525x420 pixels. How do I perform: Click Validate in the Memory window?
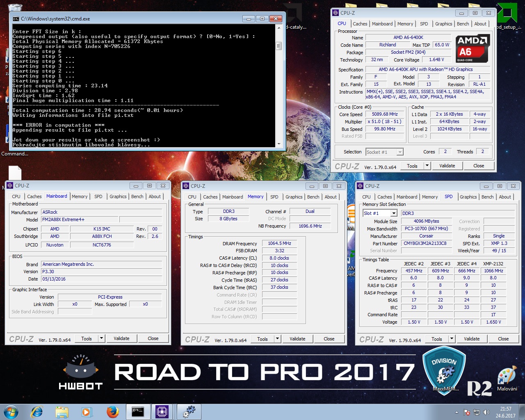click(x=297, y=339)
